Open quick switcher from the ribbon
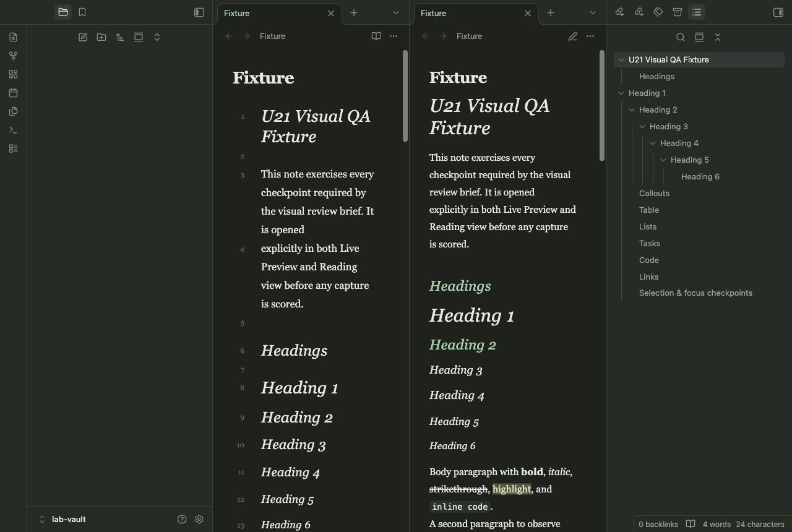Screen dimensions: 792x532 tap(13, 37)
